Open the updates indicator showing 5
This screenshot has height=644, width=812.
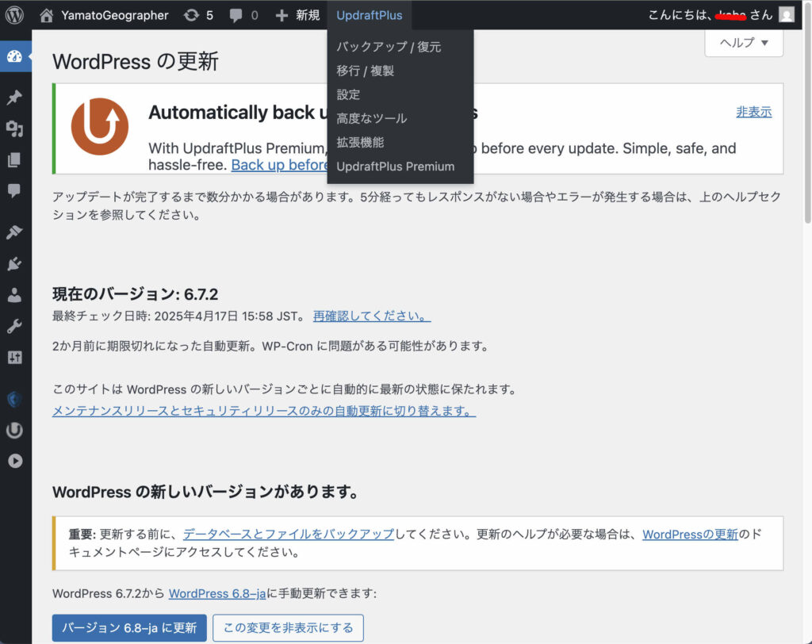(198, 15)
